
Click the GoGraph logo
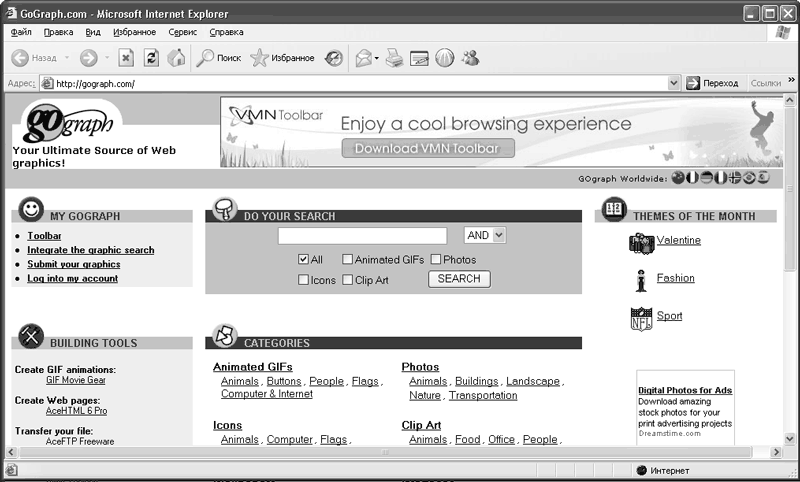[65, 123]
